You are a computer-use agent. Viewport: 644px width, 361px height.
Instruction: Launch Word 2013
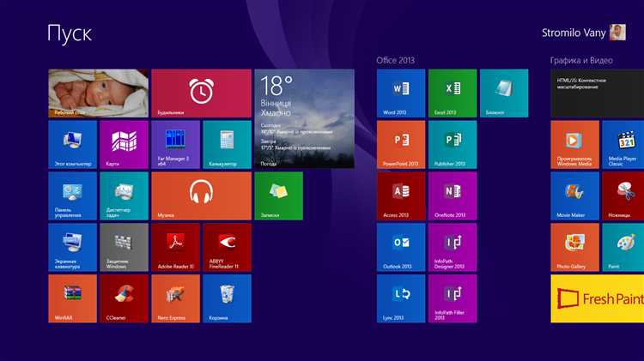401,93
